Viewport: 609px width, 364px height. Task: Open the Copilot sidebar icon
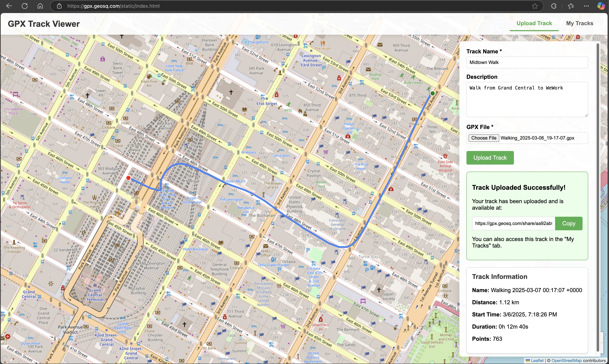601,6
